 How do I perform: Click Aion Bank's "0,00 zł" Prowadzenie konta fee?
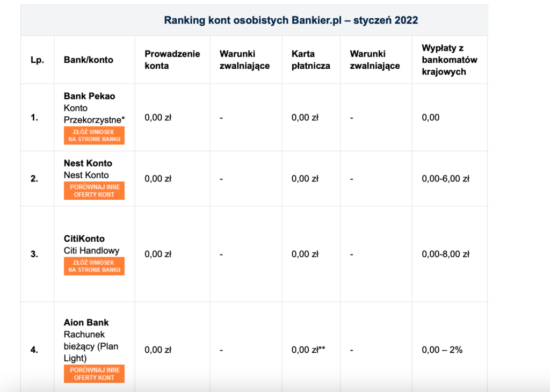pyautogui.click(x=158, y=350)
